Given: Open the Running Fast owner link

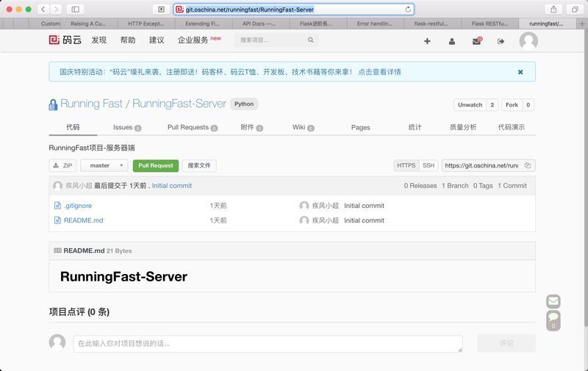Looking at the screenshot, I should click(91, 104).
